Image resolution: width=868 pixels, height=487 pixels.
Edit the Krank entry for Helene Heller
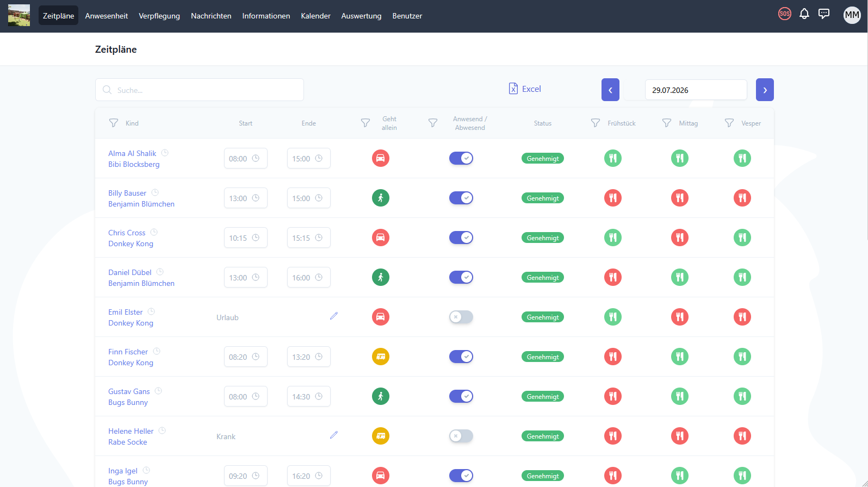[334, 435]
